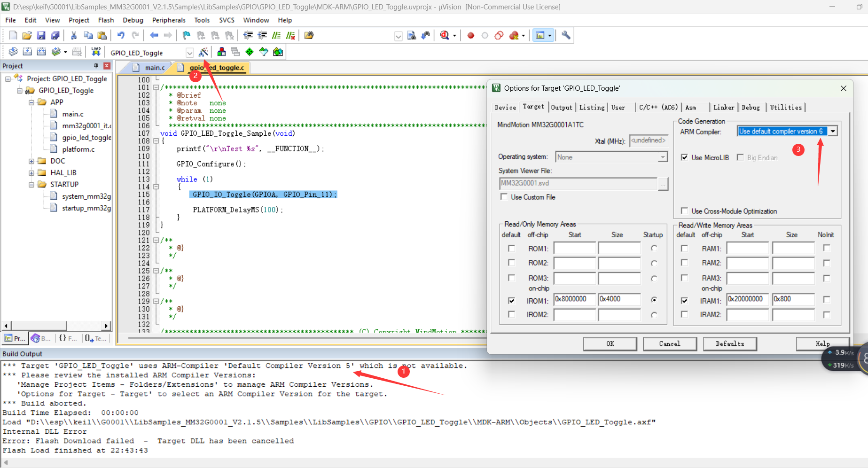The image size is (868, 468).
Task: Start the debug session with the magnifier icon
Action: point(445,35)
